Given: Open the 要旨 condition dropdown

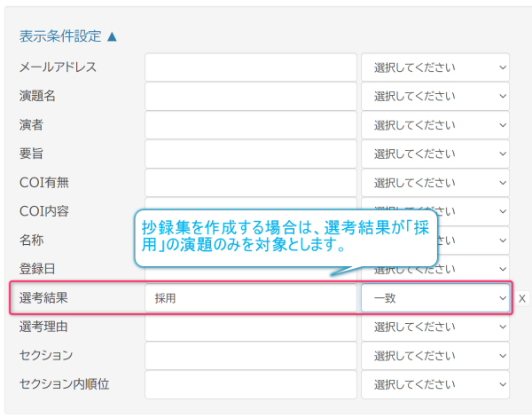Looking at the screenshot, I should [x=435, y=154].
